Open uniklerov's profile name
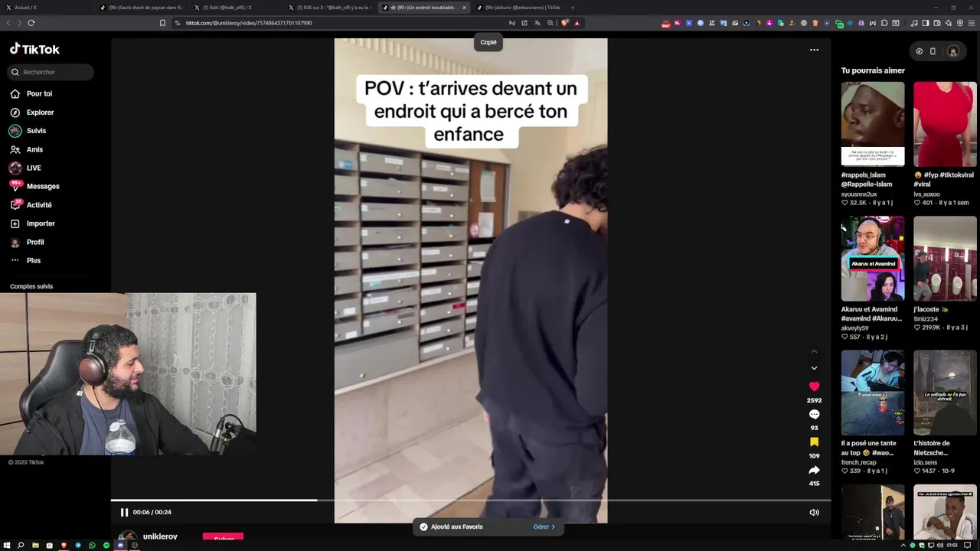This screenshot has width=980, height=551. [x=160, y=536]
